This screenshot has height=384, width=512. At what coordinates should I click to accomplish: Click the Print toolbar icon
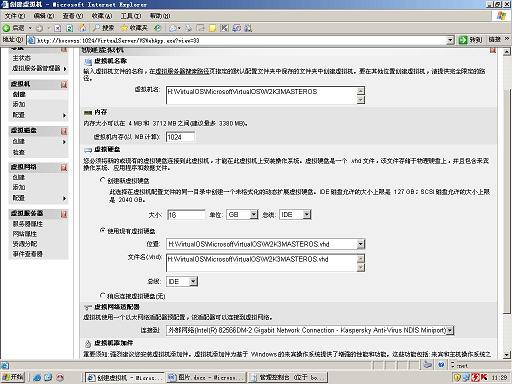tap(189, 28)
